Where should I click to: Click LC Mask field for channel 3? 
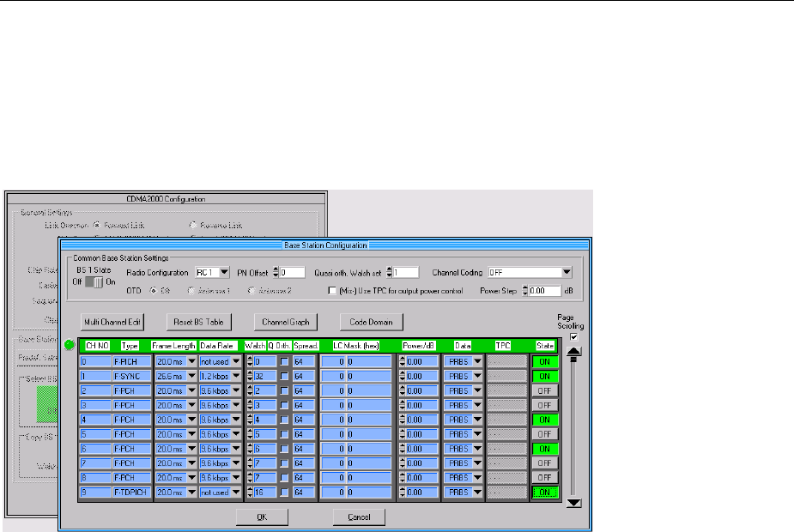click(x=356, y=405)
